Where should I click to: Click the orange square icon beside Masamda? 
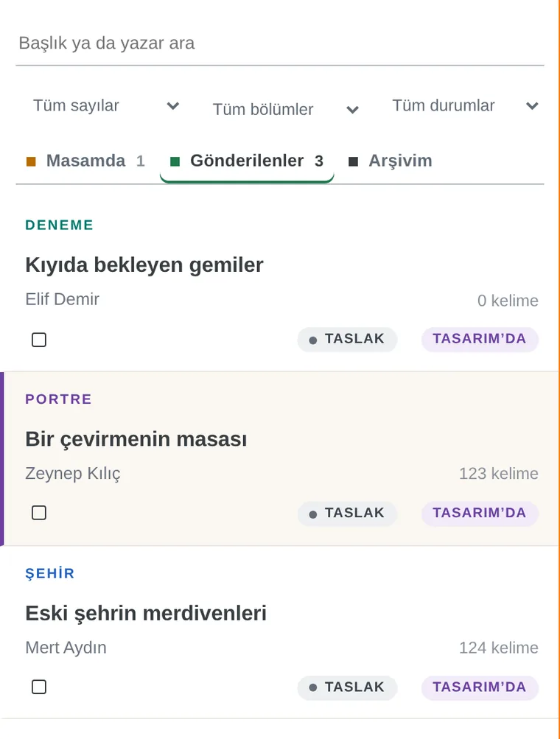(31, 161)
